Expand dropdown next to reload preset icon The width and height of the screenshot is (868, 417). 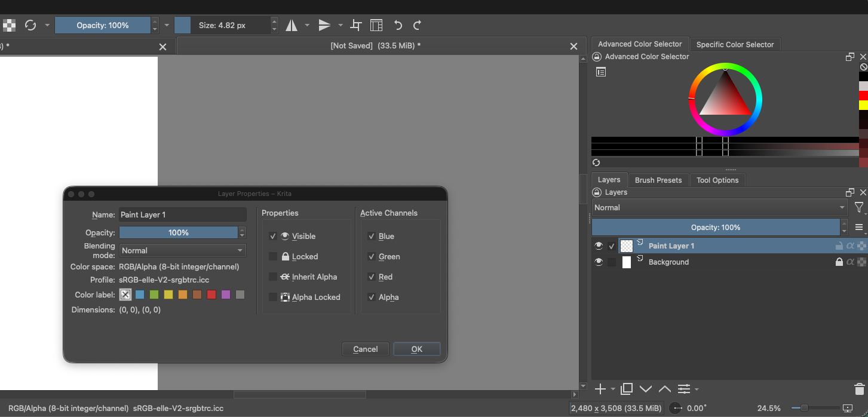[x=47, y=25]
